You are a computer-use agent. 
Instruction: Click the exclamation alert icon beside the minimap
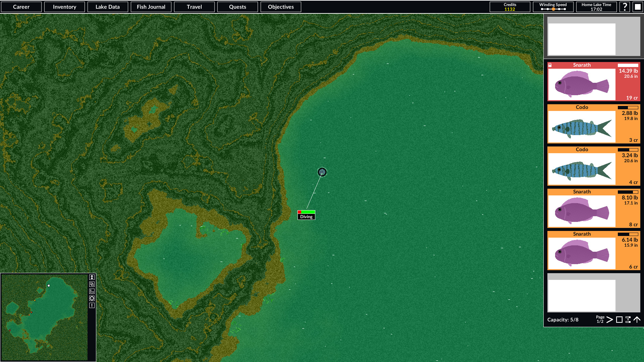92,305
